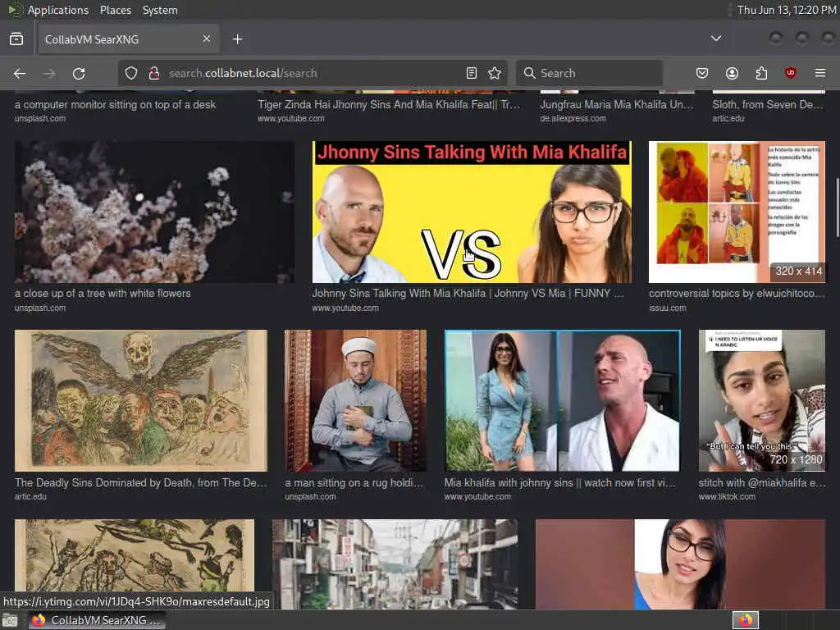Click the 'Tiger Zinda Hai' result title
Viewport: 840px width, 630px height.
[x=389, y=104]
